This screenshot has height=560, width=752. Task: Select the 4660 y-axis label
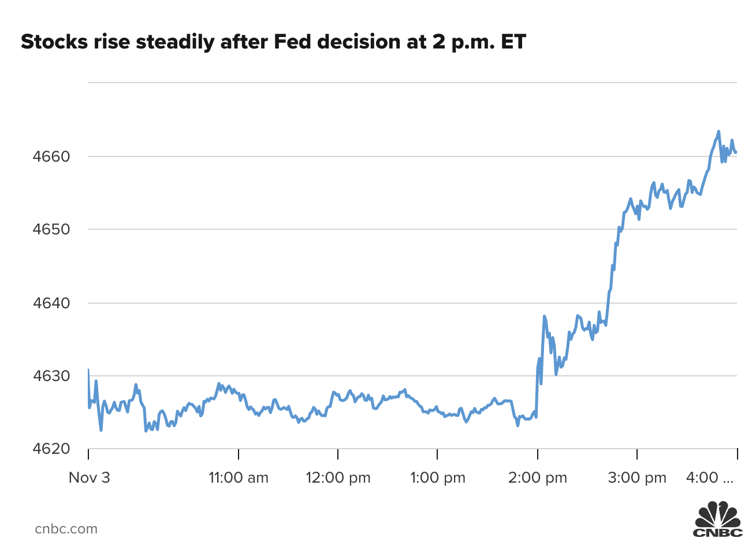tap(51, 156)
